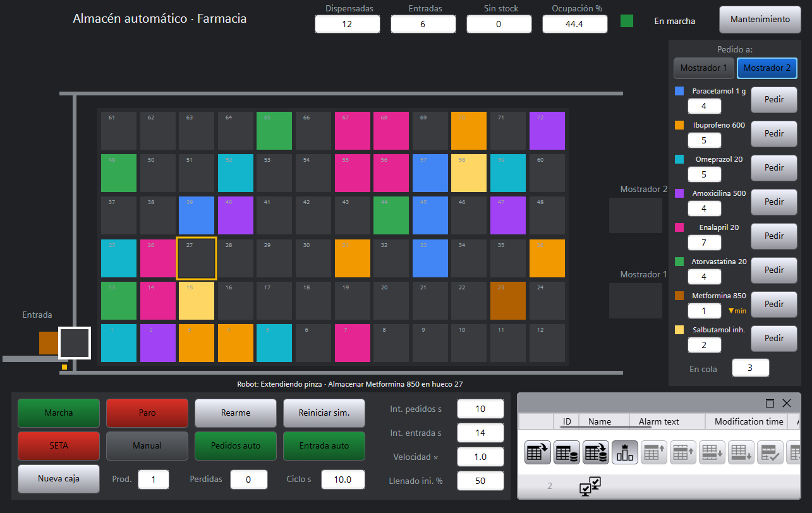Add a box with Nueva caja
The height and width of the screenshot is (513, 812).
click(59, 478)
